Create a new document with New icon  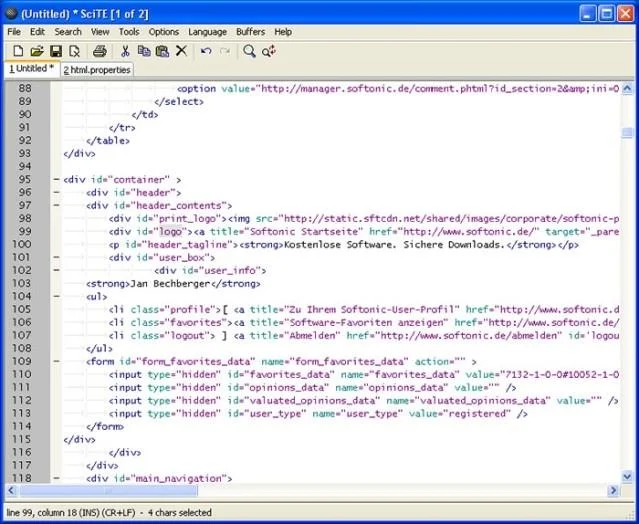click(x=18, y=51)
